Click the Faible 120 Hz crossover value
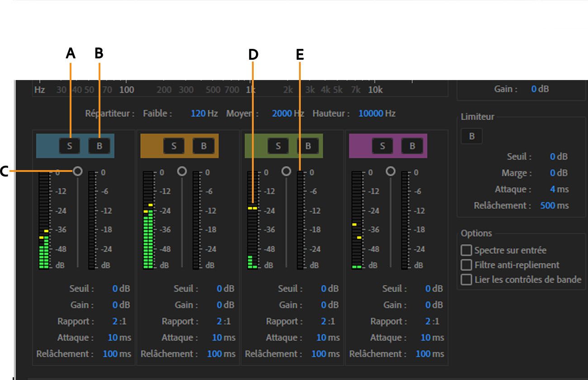This screenshot has height=380, width=588. (x=204, y=113)
